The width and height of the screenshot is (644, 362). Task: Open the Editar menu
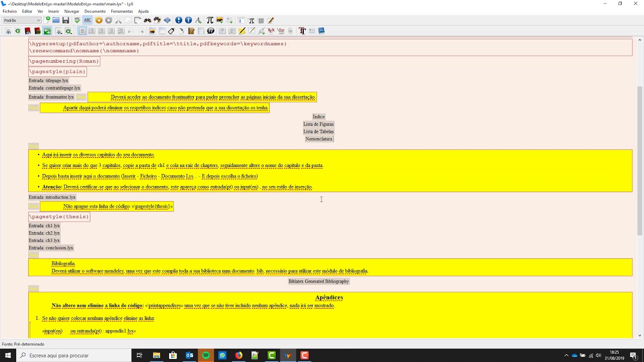[27, 11]
